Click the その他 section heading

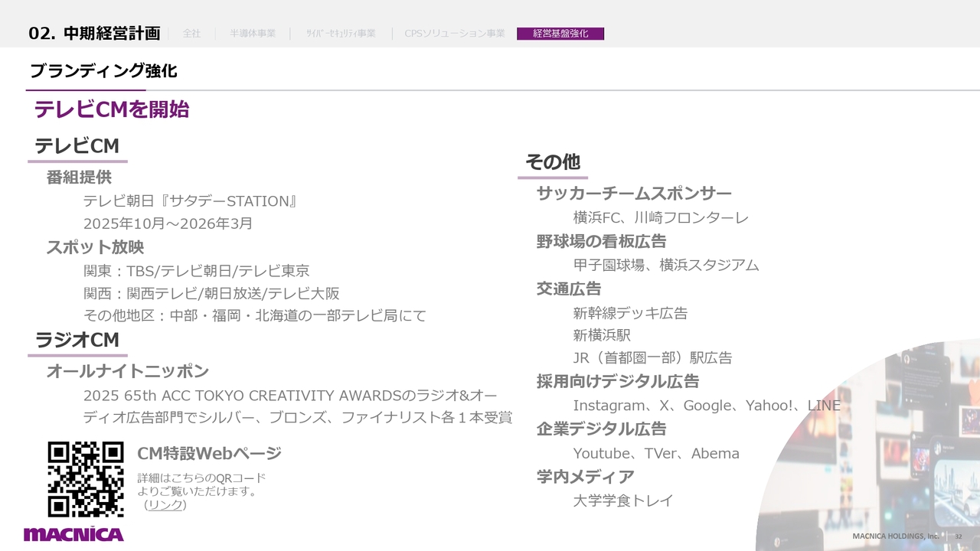click(553, 162)
